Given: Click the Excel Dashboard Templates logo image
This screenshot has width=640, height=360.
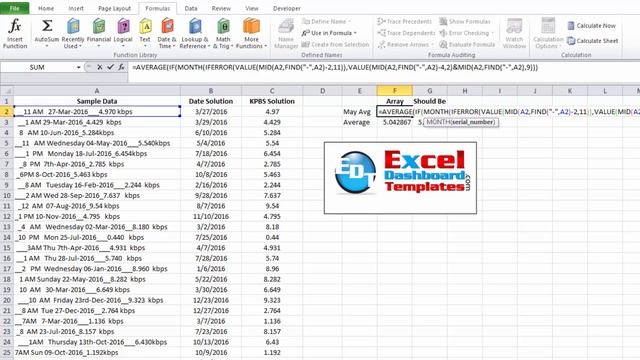Looking at the screenshot, I should (400, 178).
